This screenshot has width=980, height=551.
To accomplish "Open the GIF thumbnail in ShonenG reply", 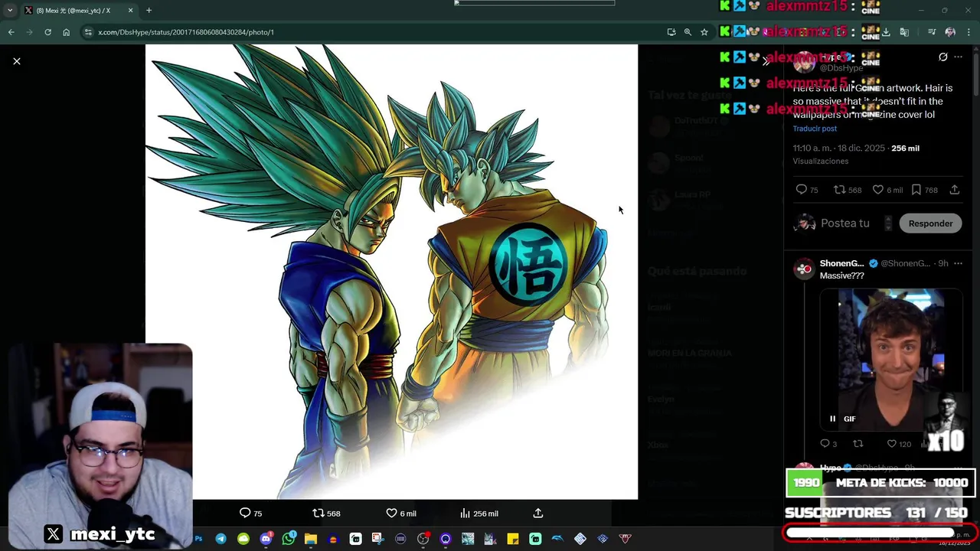I will click(x=891, y=360).
